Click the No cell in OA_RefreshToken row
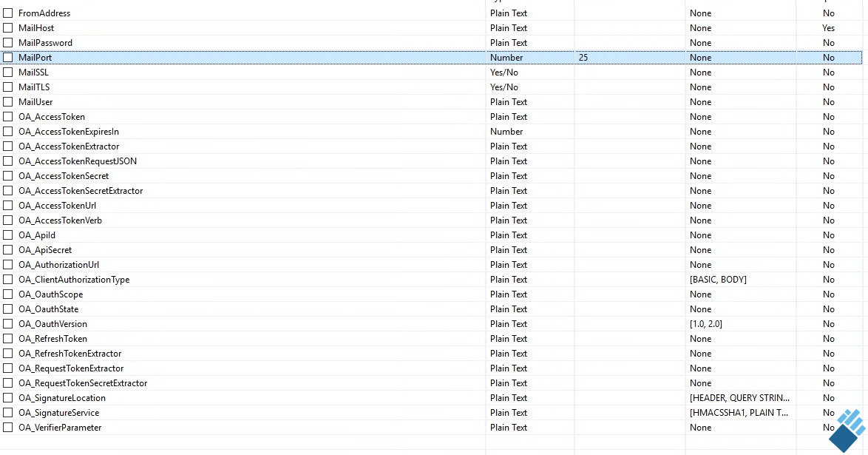The width and height of the screenshot is (868, 455). (828, 339)
